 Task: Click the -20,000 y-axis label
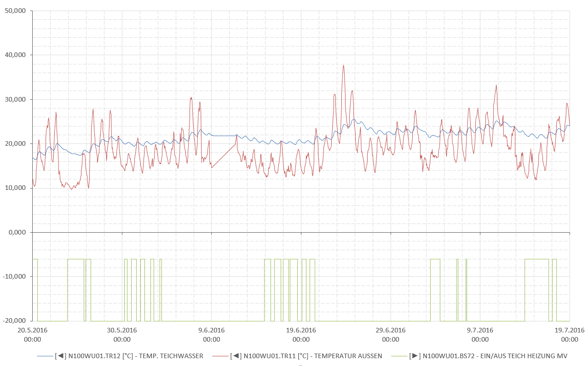click(14, 320)
